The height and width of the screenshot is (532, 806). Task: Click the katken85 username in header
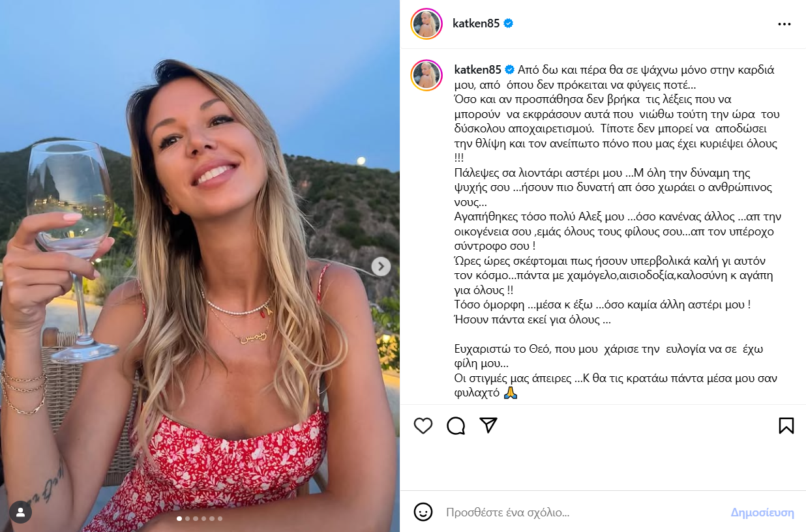coord(476,23)
